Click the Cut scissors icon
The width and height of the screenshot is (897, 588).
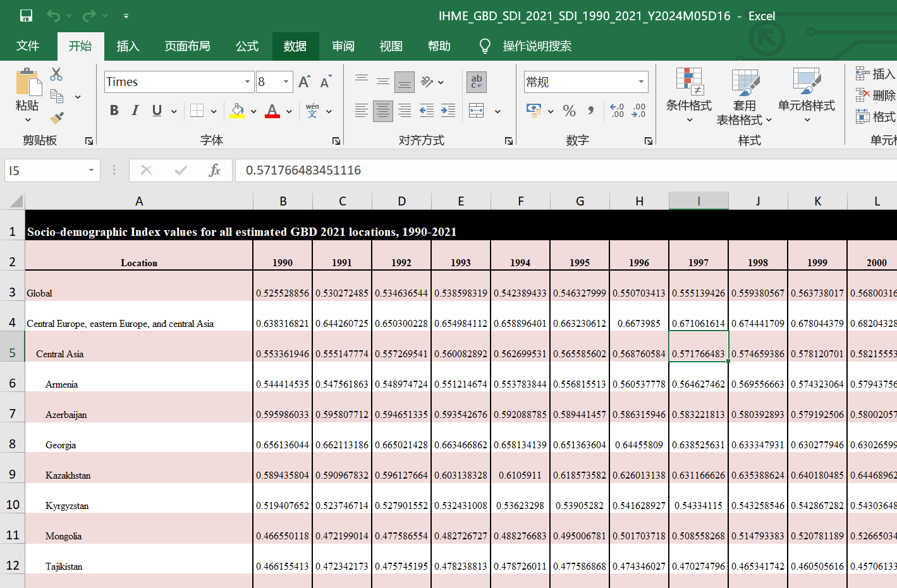tap(56, 75)
